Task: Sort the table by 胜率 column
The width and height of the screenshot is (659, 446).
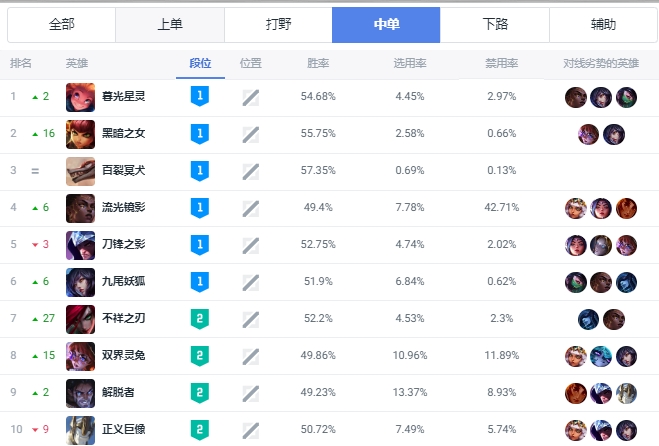Action: point(318,64)
